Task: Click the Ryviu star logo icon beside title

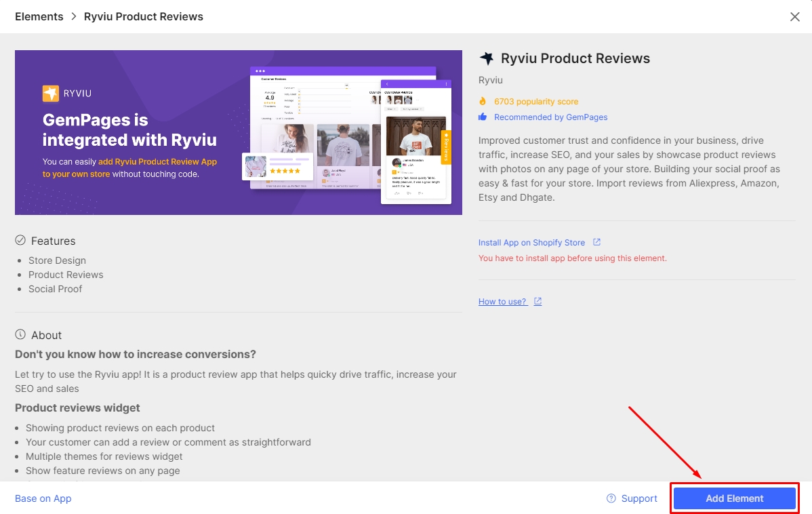Action: (486, 58)
